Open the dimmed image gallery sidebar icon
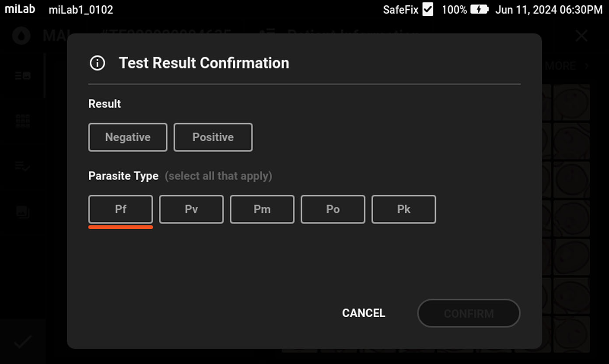 pos(23,212)
